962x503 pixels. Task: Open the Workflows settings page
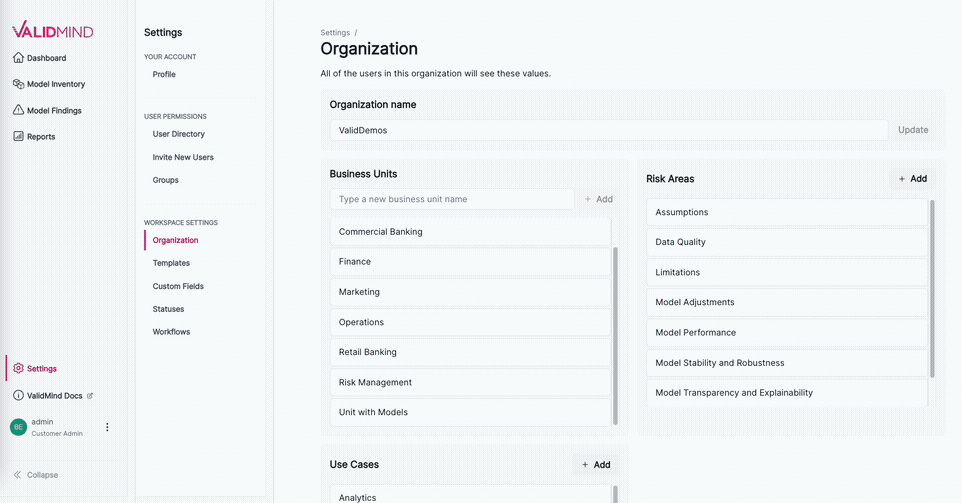coord(171,332)
